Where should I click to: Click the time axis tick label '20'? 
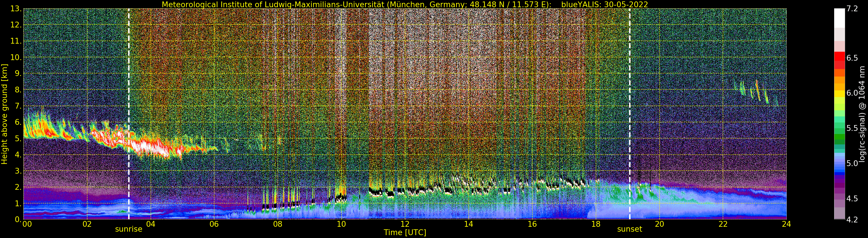[659, 224]
